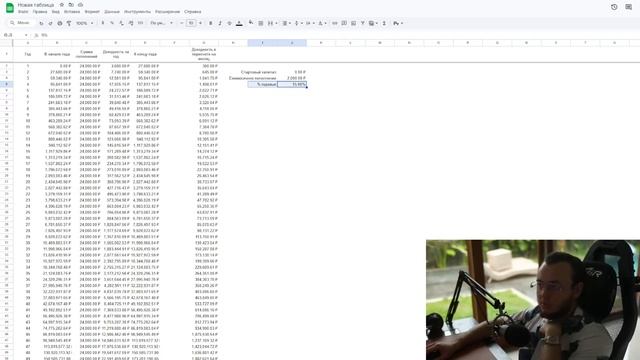Image resolution: width=640 pixels, height=360 pixels.
Task: Open the fill color picker
Action: [251, 23]
